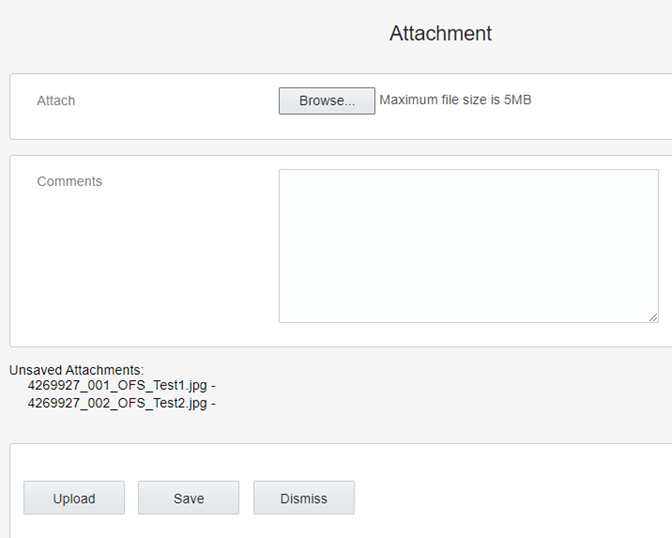Click the Maximum file size is 5MB note

455,100
